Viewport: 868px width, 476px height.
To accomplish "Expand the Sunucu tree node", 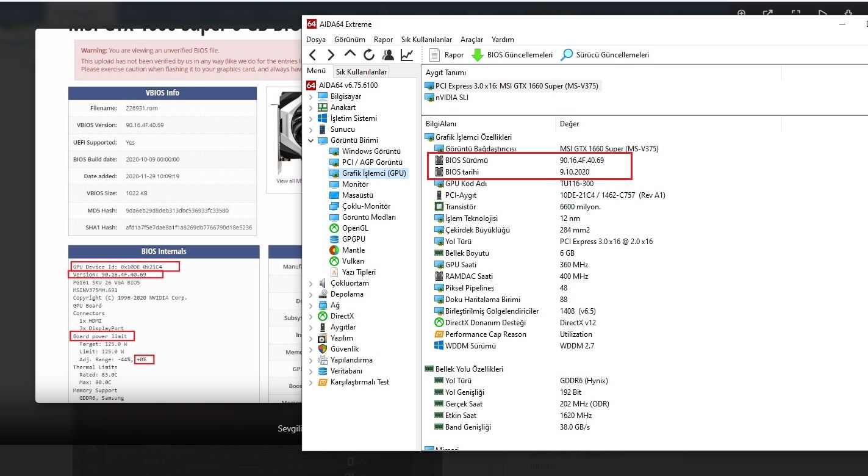I will coord(311,129).
